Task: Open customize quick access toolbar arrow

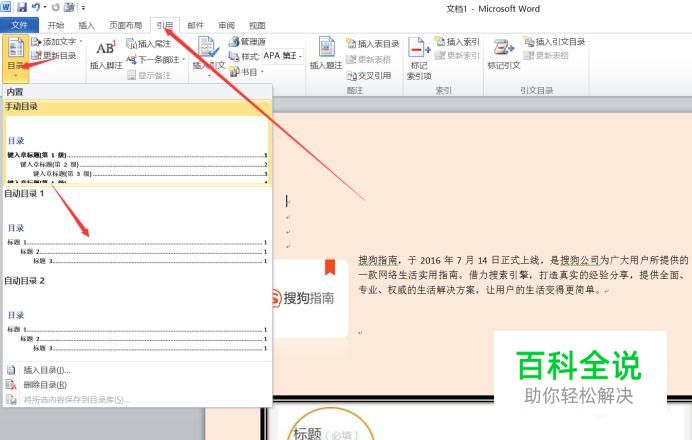Action: coord(83,8)
